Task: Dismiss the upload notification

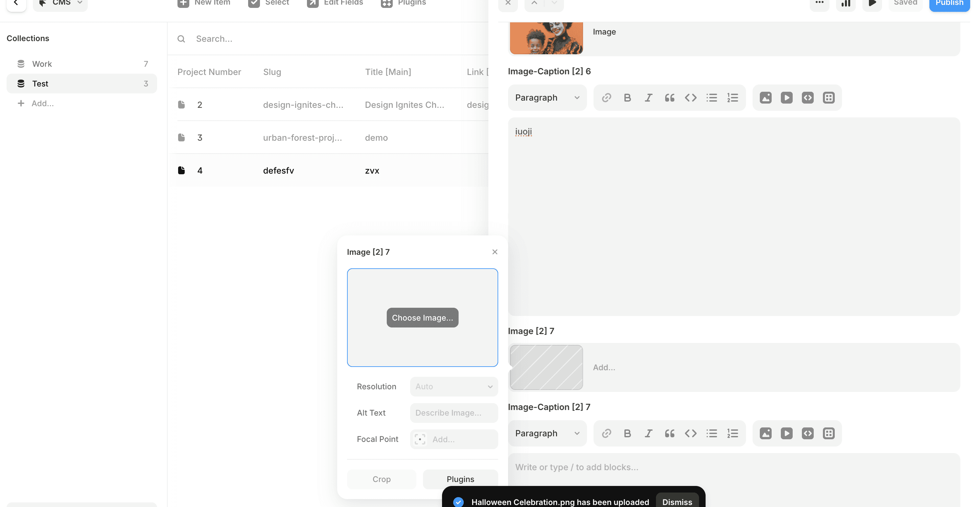Action: tap(677, 502)
